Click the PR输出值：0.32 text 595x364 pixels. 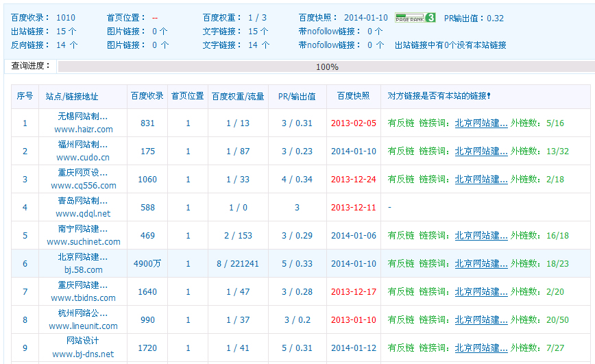tap(474, 19)
